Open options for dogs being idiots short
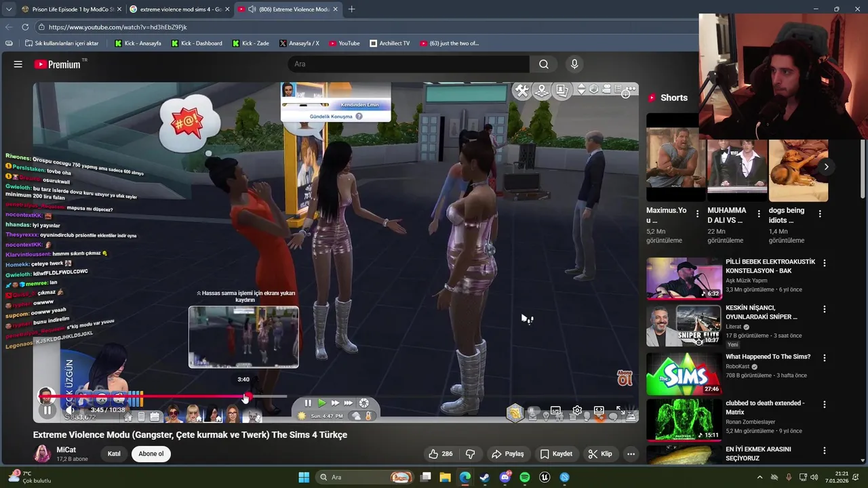Screen dimensions: 868x488 pyautogui.click(x=820, y=214)
